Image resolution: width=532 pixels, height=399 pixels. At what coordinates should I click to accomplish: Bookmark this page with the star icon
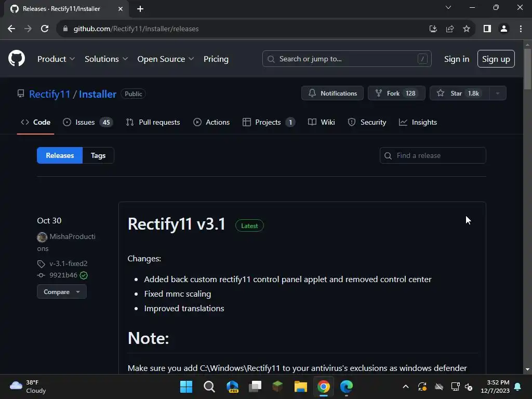click(x=467, y=29)
